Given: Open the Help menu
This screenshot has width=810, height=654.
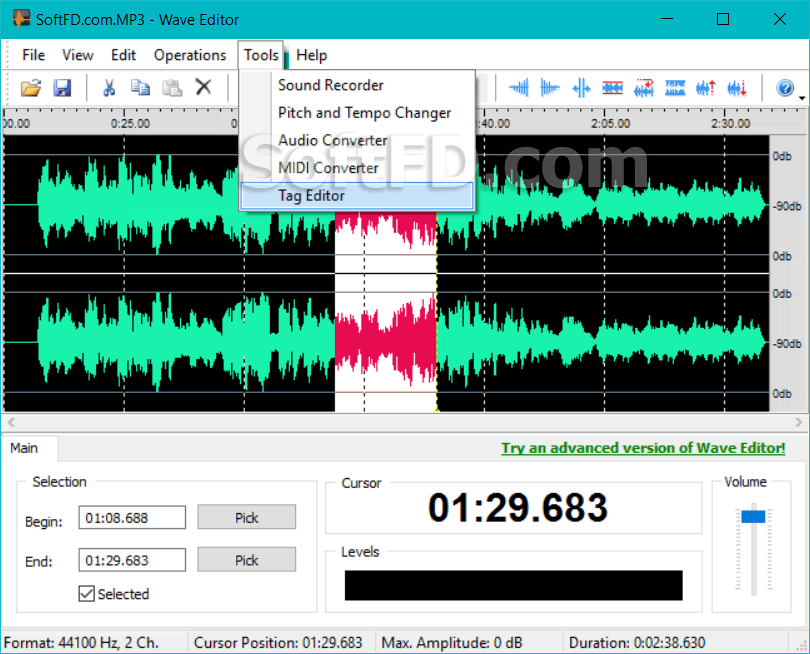Looking at the screenshot, I should [311, 55].
